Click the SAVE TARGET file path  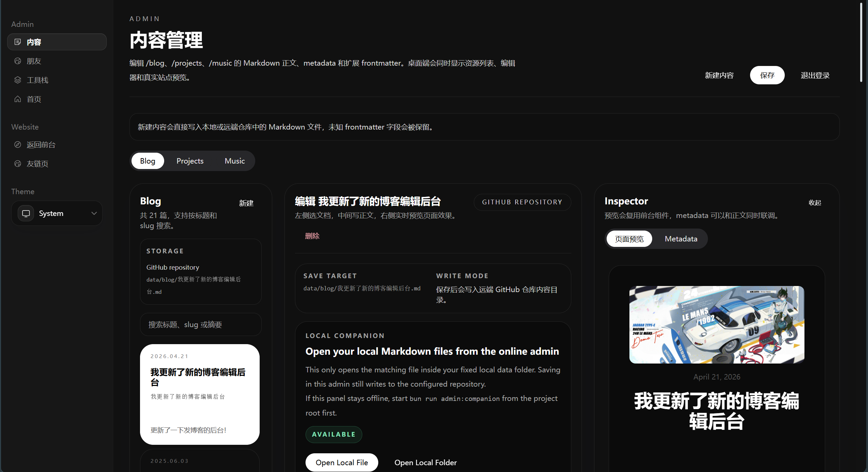pyautogui.click(x=362, y=288)
